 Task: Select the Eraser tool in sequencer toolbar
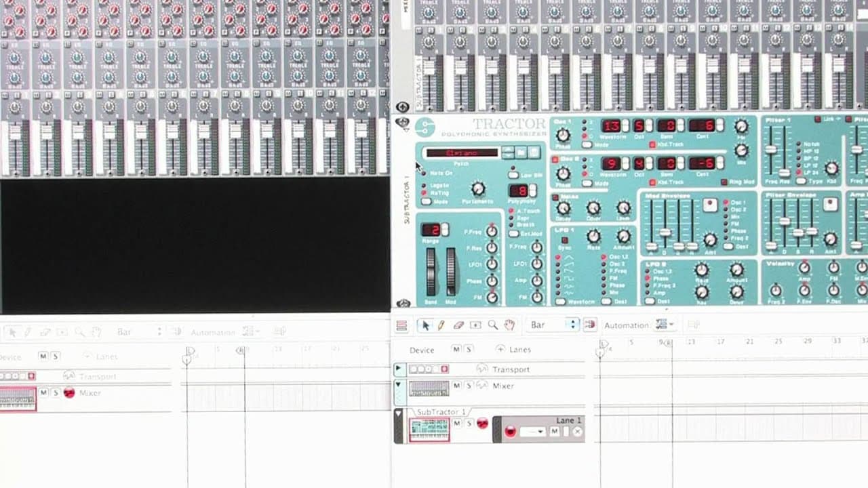tap(458, 325)
